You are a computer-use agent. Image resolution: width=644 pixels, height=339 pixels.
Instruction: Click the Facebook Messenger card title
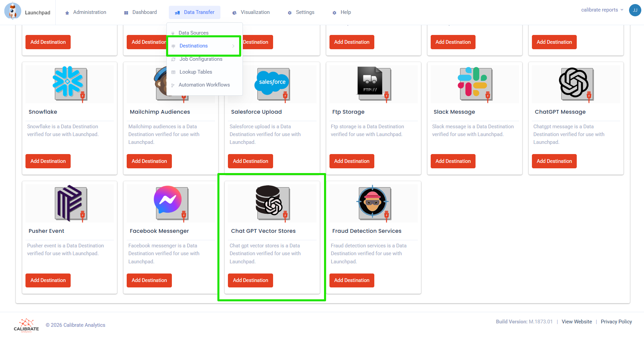pyautogui.click(x=159, y=231)
